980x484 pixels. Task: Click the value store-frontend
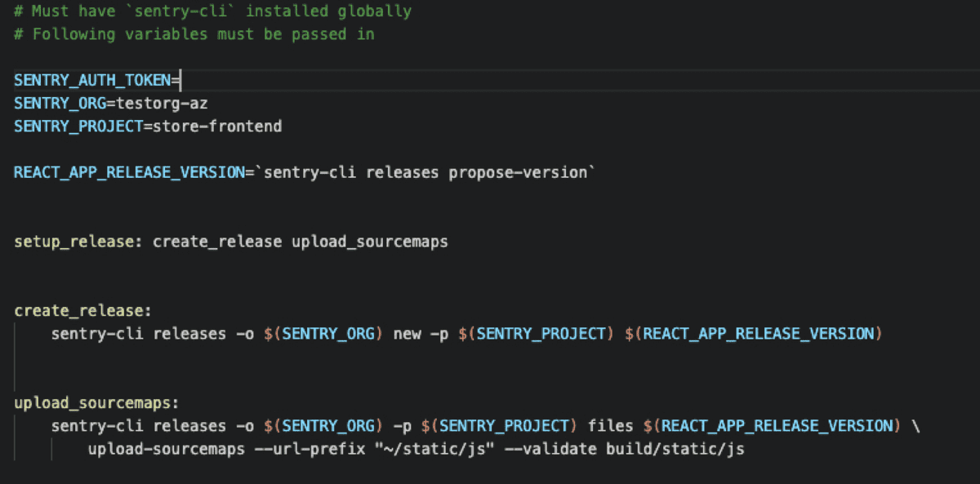pyautogui.click(x=216, y=127)
